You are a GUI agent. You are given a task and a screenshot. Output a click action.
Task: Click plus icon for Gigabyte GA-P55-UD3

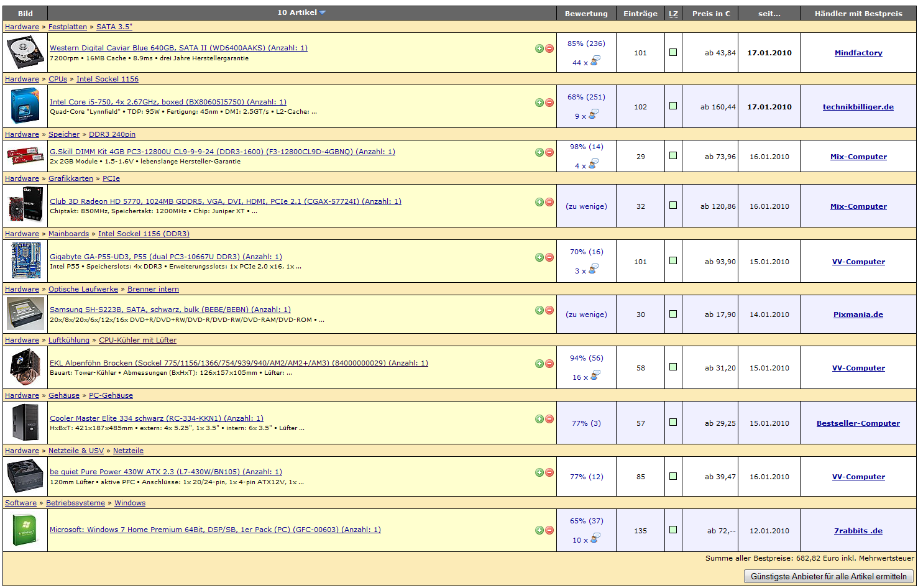click(x=539, y=257)
